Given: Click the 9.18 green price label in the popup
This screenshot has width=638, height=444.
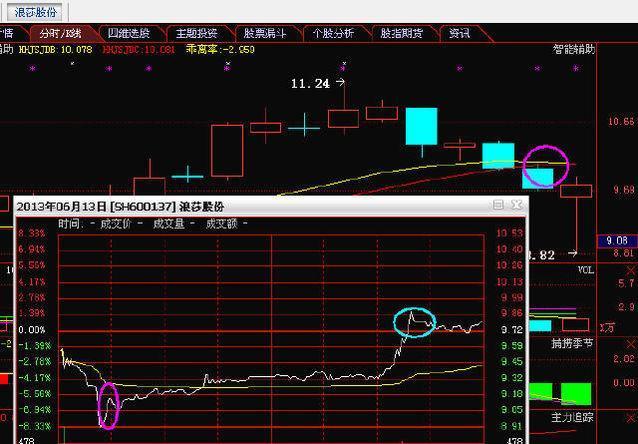Looking at the screenshot, I should pyautogui.click(x=512, y=394).
